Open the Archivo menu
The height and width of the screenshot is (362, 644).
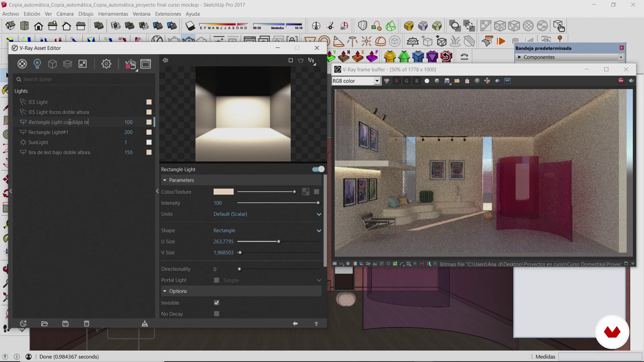click(x=11, y=14)
